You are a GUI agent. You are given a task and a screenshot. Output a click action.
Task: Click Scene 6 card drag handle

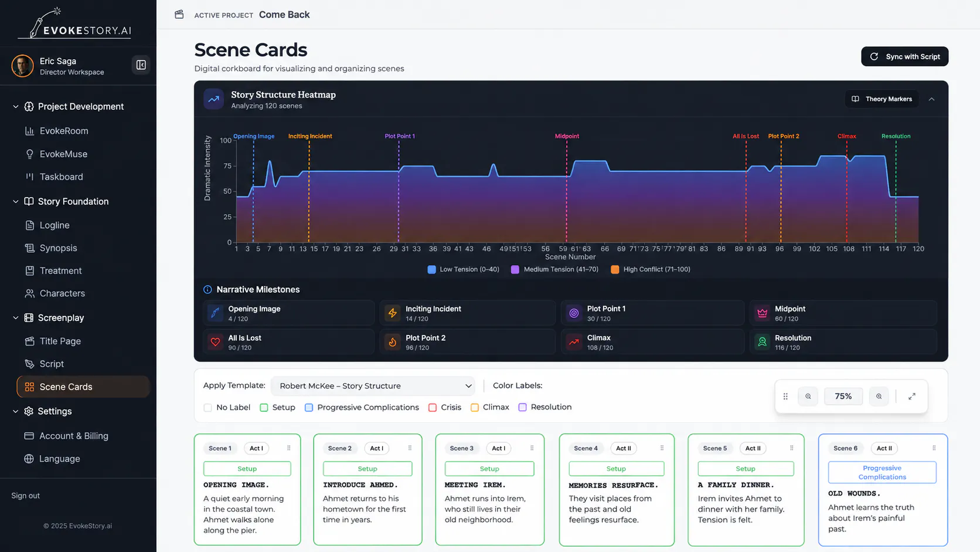(x=934, y=448)
